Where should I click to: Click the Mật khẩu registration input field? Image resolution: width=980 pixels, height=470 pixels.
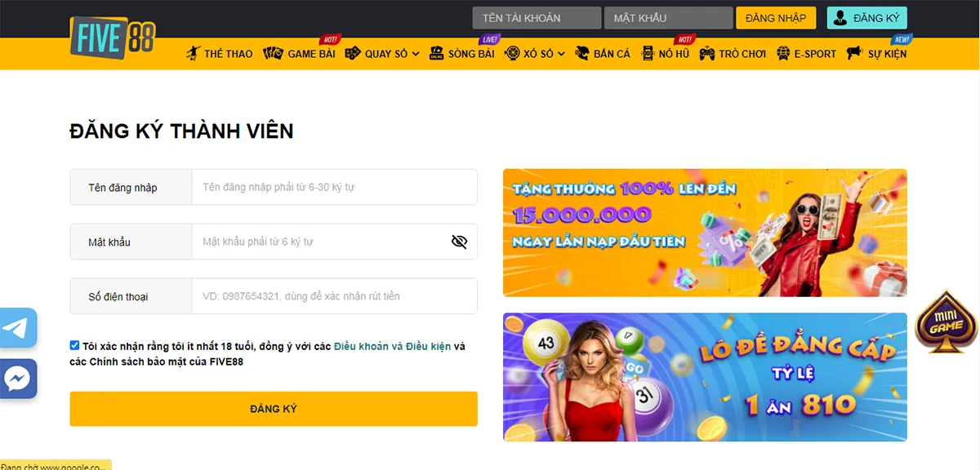coord(334,242)
